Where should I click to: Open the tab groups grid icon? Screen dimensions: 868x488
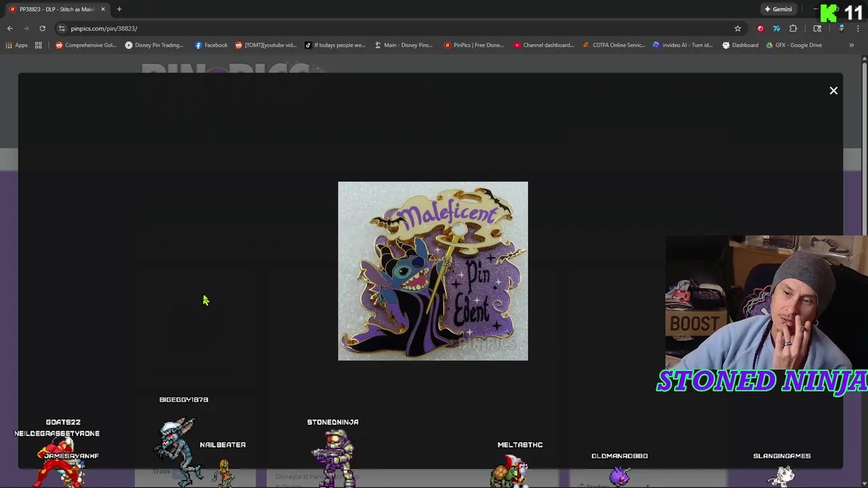[x=39, y=45]
